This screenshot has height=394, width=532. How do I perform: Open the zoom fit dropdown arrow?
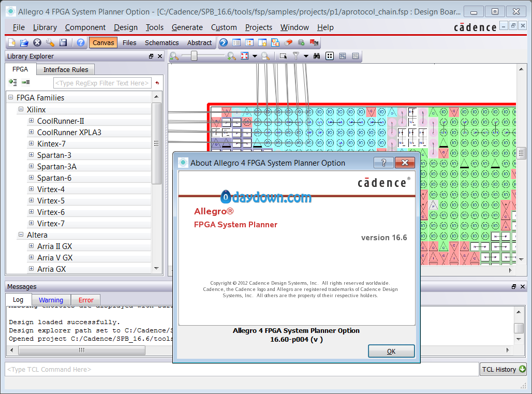tap(255, 56)
